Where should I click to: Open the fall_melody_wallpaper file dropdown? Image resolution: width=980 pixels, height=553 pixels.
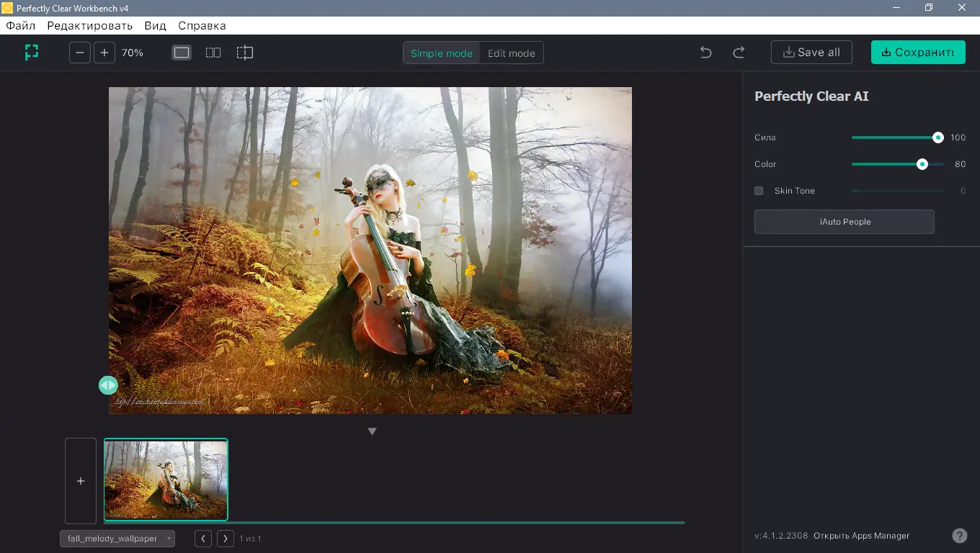pyautogui.click(x=117, y=539)
